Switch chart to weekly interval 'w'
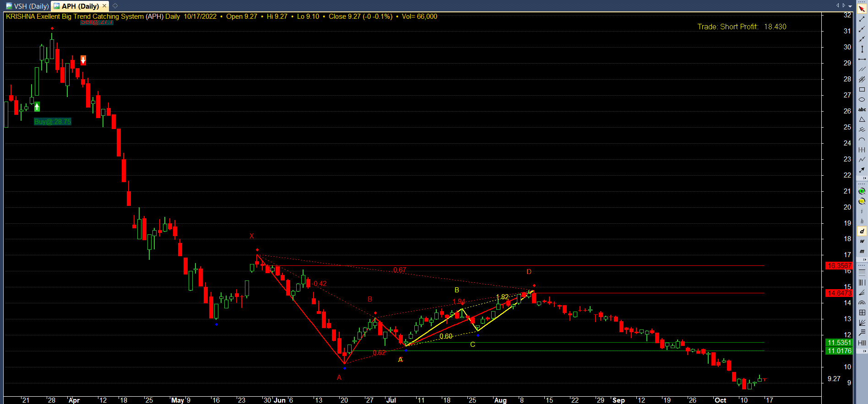868x404 pixels. pos(862,242)
